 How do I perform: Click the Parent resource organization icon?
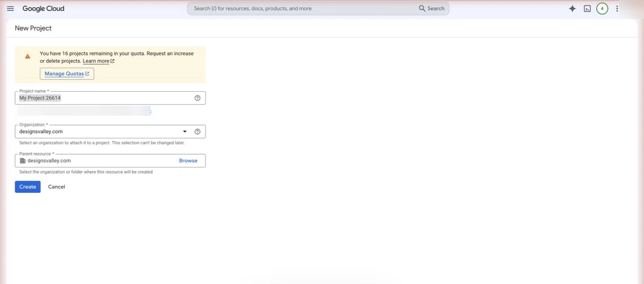pos(23,161)
